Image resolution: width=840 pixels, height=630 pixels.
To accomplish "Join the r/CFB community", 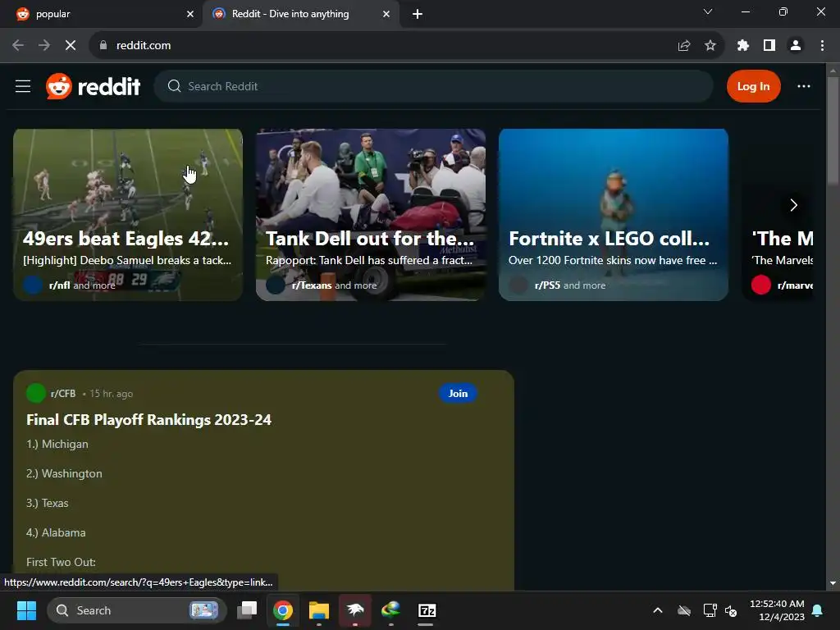I will click(x=458, y=393).
